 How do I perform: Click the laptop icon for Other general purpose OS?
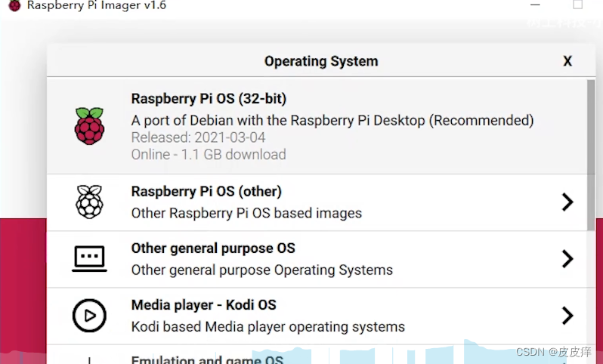[x=89, y=259]
